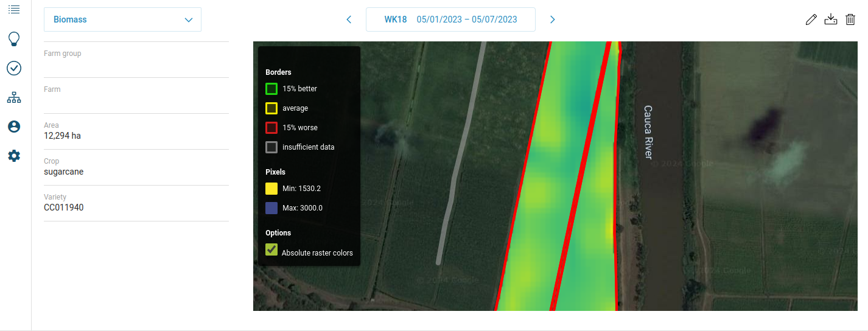Click the green 15% better border swatch
The image size is (868, 331).
[271, 89]
